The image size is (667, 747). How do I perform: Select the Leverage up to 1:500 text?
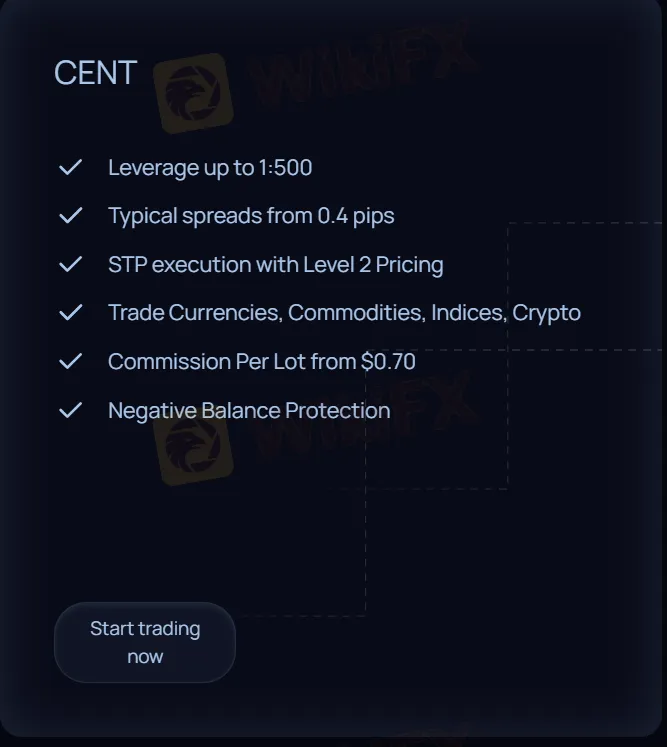210,167
